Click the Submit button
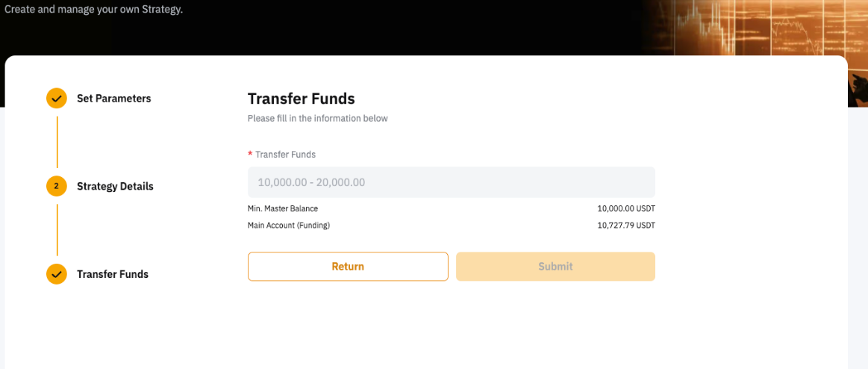 pyautogui.click(x=555, y=267)
